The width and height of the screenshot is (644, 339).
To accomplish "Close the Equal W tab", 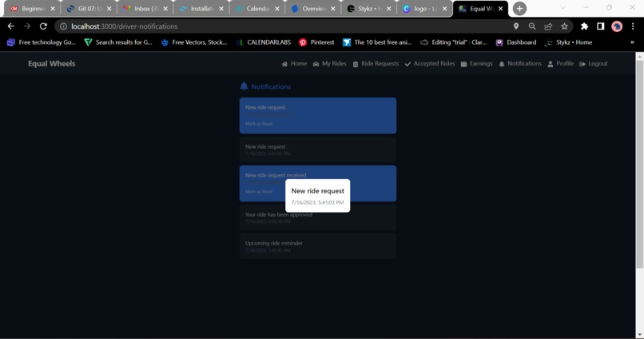I will [500, 9].
